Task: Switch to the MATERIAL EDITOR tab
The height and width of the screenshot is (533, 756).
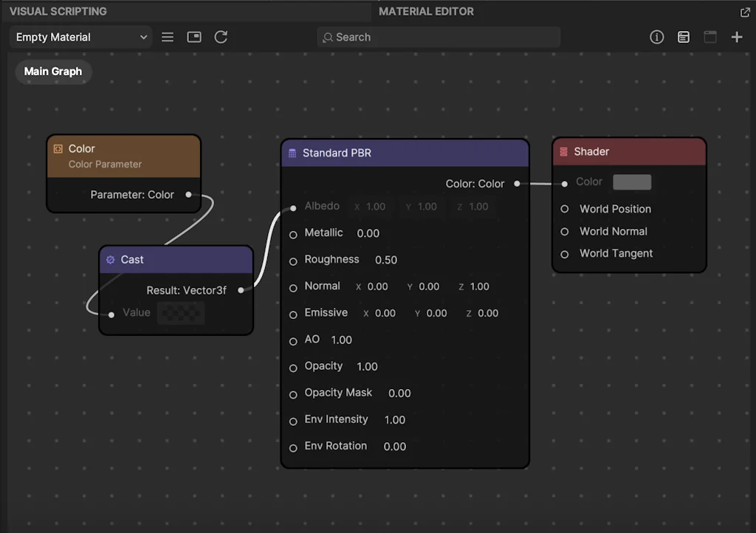Action: pos(426,11)
